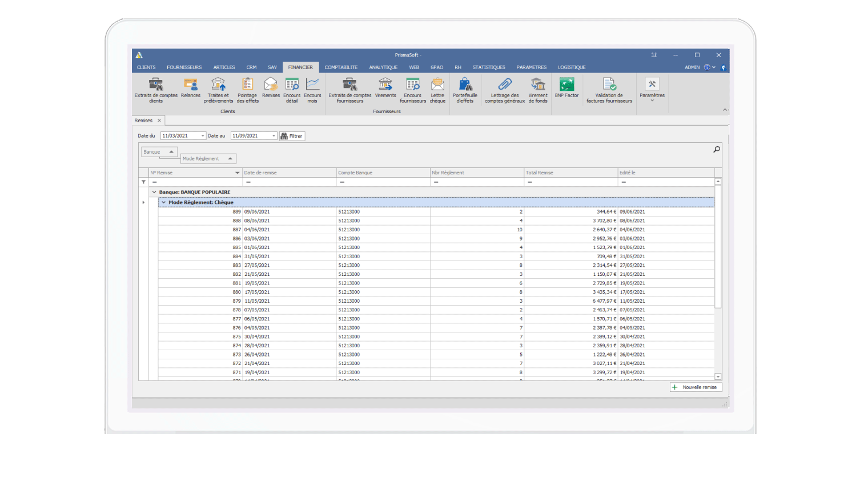868x481 pixels.
Task: Open Encours détail
Action: point(292,90)
